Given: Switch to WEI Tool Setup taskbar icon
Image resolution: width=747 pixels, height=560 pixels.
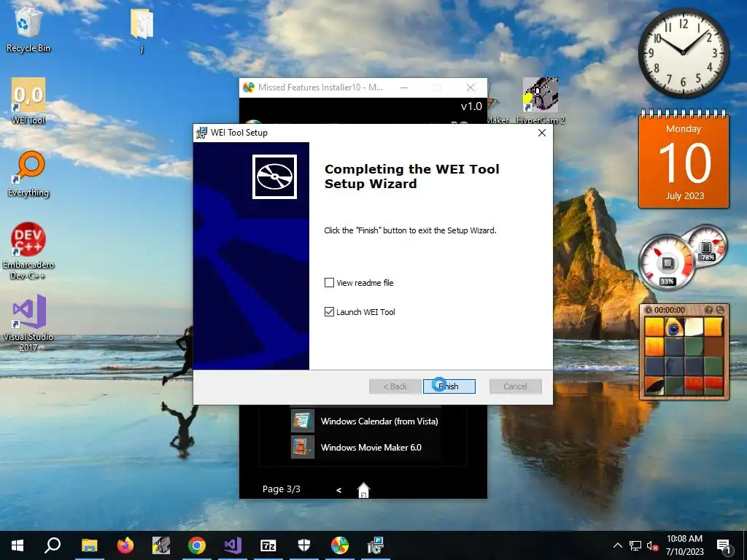Looking at the screenshot, I should pos(376,545).
